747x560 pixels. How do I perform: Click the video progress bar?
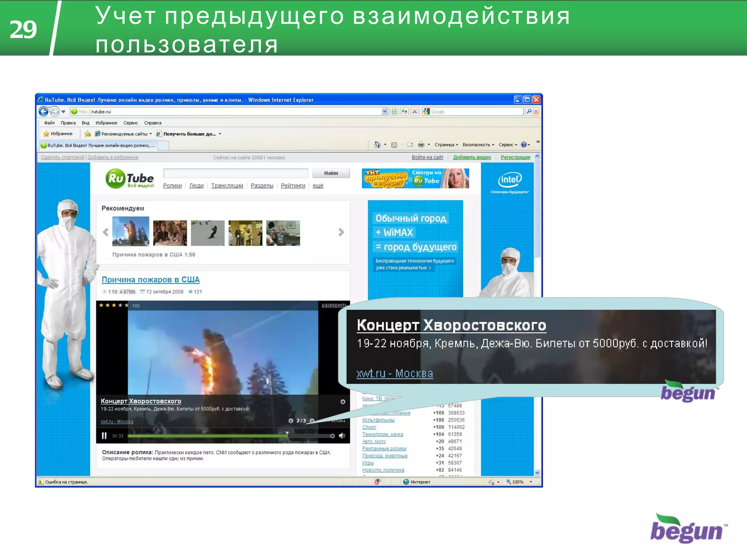point(219,436)
